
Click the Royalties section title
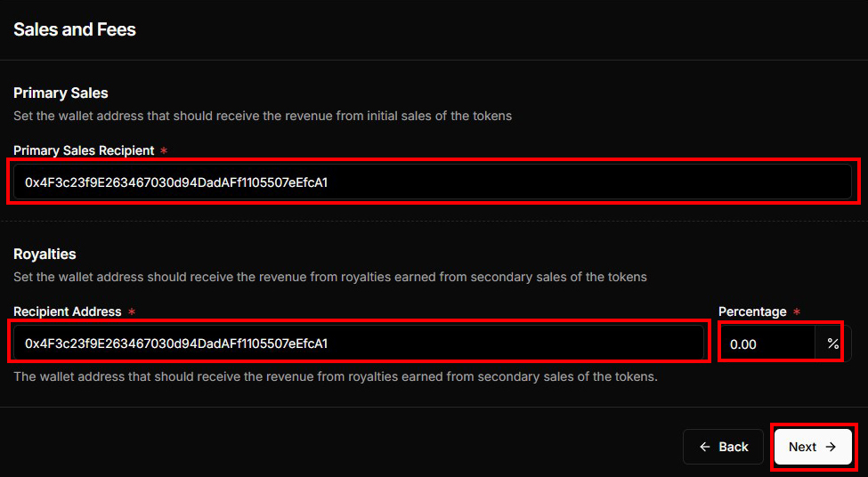(45, 254)
